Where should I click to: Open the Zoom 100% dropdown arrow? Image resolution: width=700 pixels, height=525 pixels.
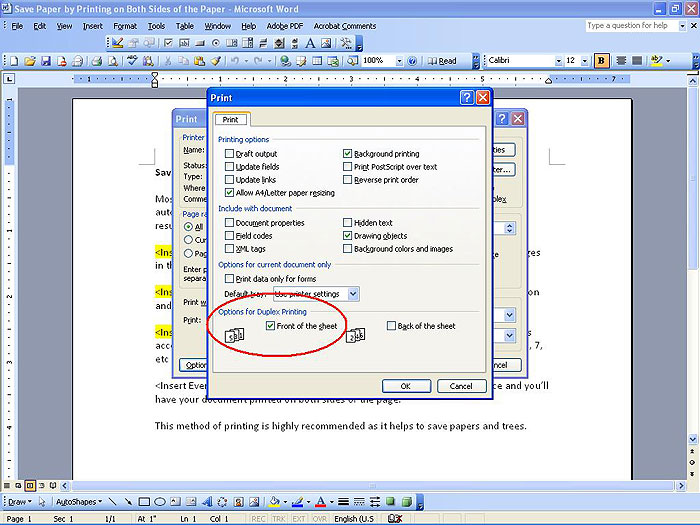pos(399,61)
